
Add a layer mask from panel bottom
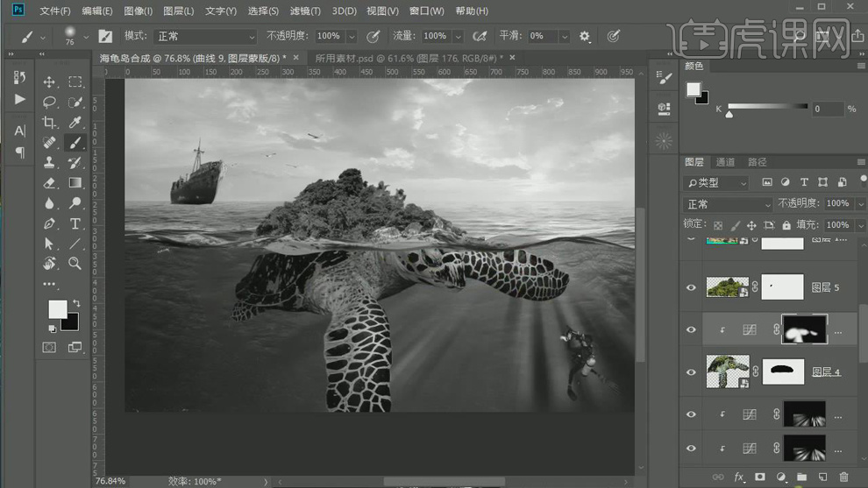click(759, 477)
